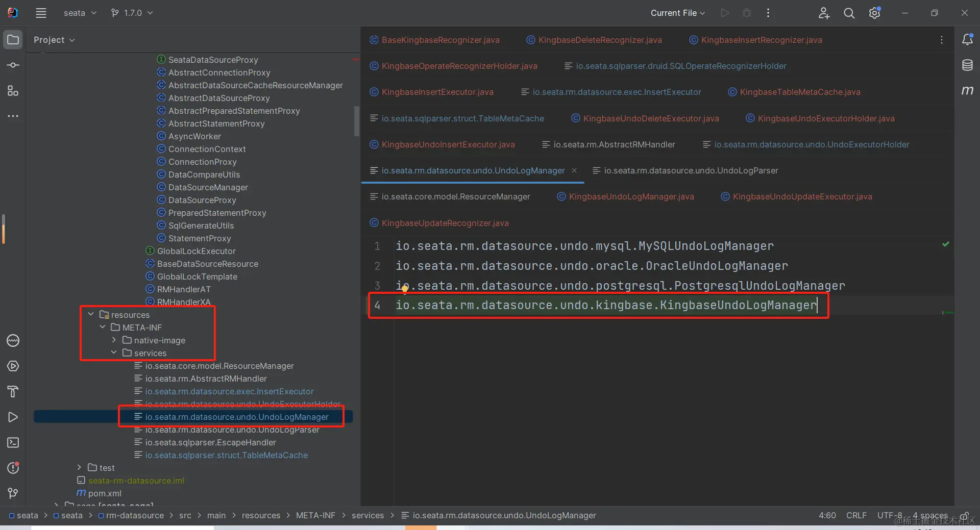Select SeataDataSourceProxy in project tree
This screenshot has height=530, width=980.
click(x=213, y=60)
